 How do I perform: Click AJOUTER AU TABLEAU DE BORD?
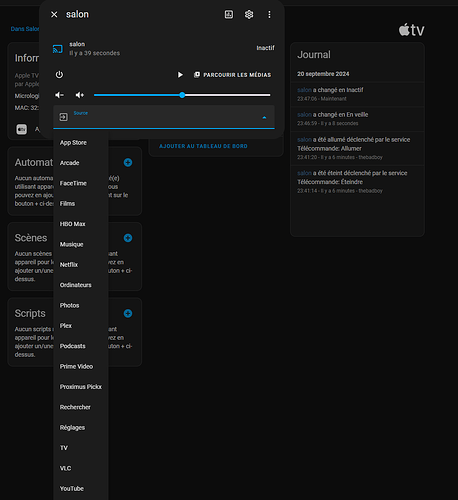(203, 146)
